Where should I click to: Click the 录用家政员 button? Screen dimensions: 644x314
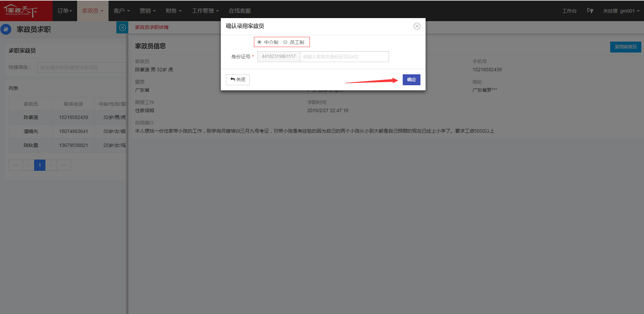tap(625, 47)
